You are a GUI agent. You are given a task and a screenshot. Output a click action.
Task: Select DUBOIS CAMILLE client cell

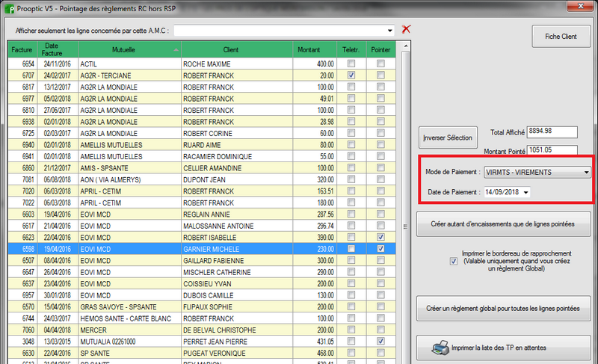coord(237,295)
